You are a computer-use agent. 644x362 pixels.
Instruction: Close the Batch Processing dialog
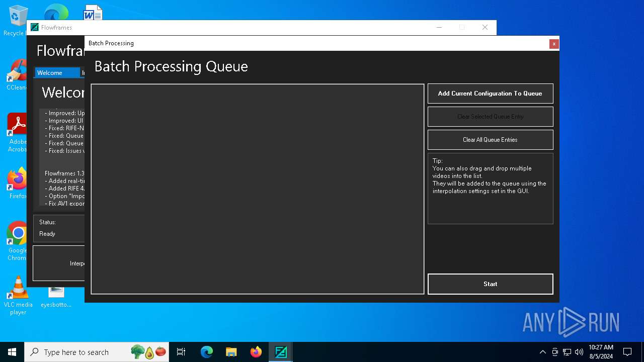click(x=554, y=44)
